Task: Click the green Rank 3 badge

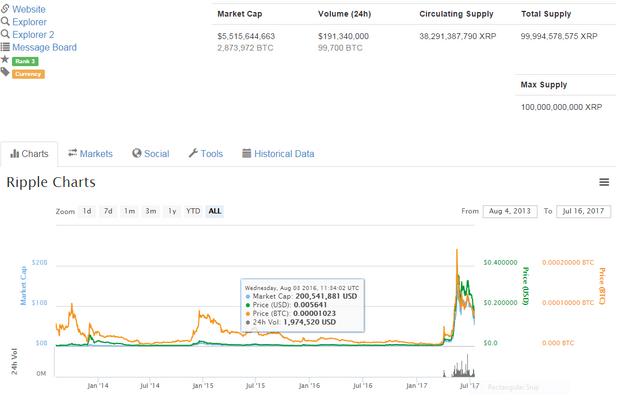Action: pyautogui.click(x=25, y=61)
